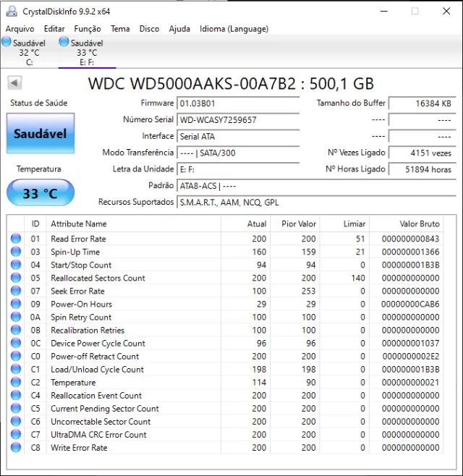Click status orb for Uncorrectable Sector Count
Viewport: 463px width, 476px height.
coord(16,421)
